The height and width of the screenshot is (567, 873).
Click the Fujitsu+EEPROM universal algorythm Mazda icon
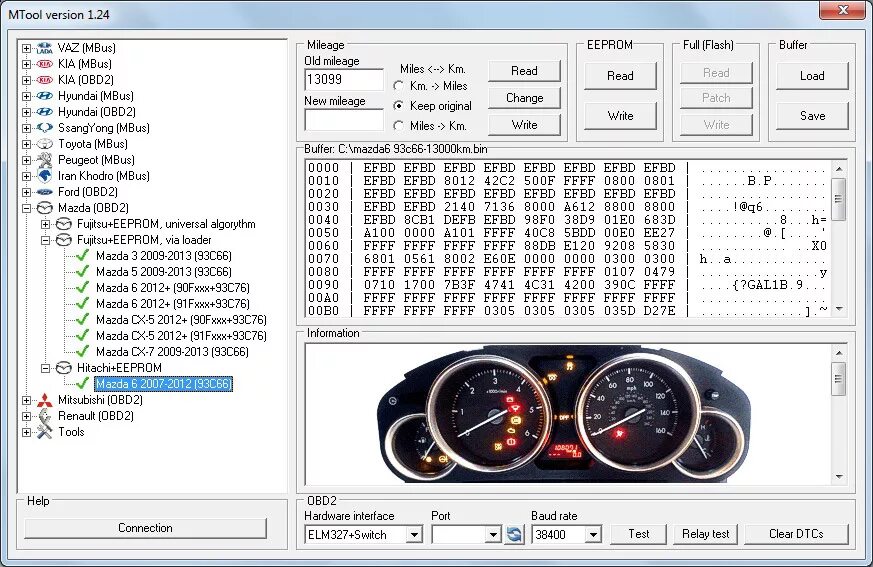(x=64, y=224)
